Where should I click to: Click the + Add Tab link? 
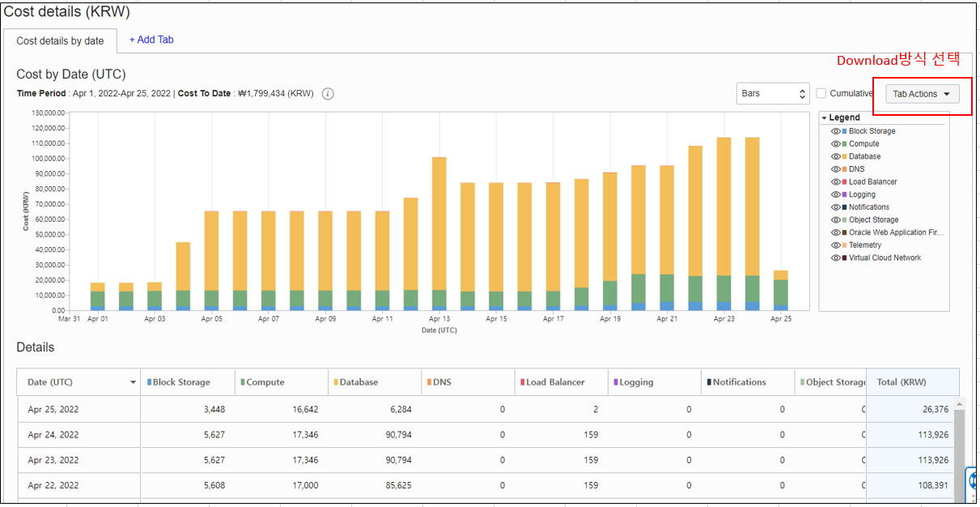click(x=151, y=40)
